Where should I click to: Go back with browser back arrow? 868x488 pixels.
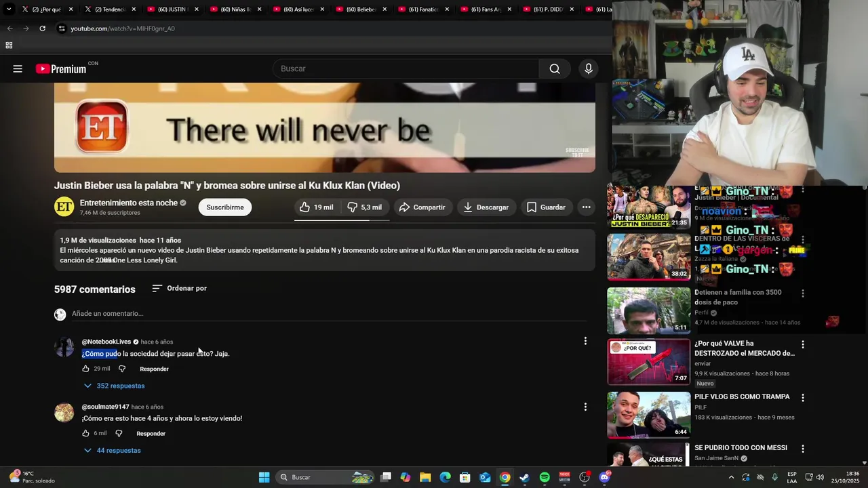(9, 28)
